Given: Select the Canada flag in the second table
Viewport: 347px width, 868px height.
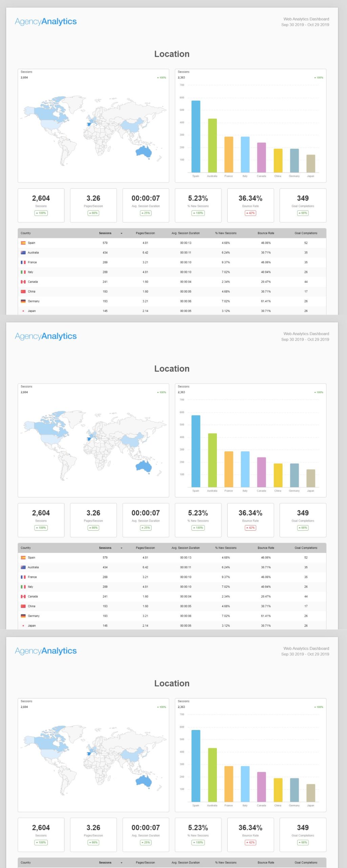Looking at the screenshot, I should click(x=23, y=596).
